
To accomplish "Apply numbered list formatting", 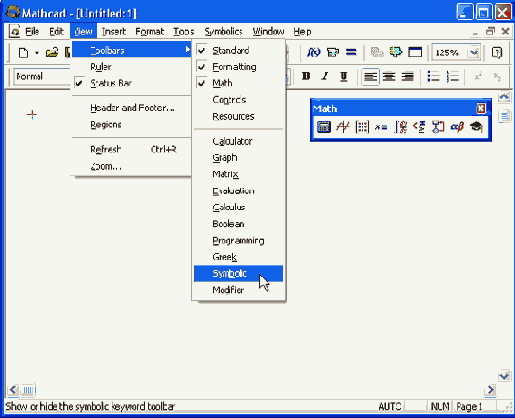I will coord(453,77).
